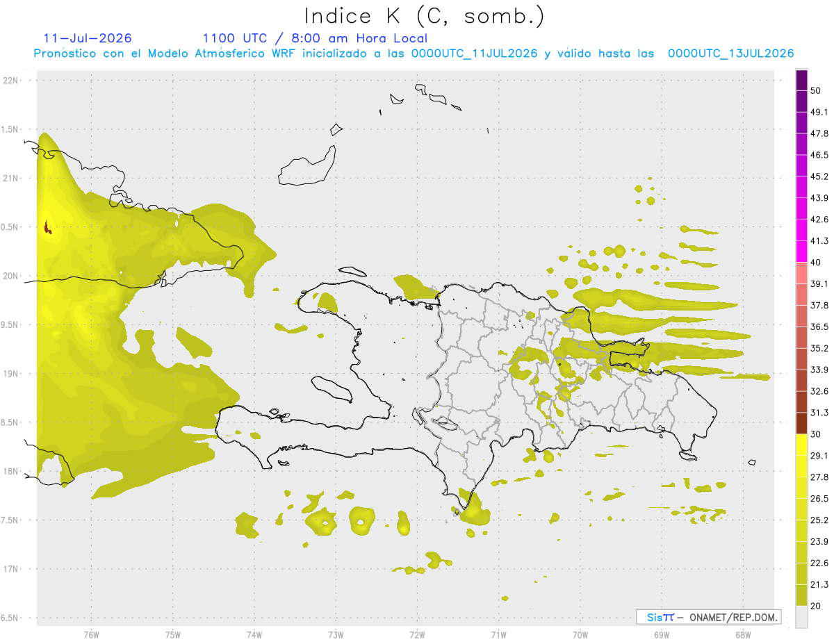This screenshot has width=834, height=644.
Task: Click the colorbar label "30"
Action: [816, 434]
